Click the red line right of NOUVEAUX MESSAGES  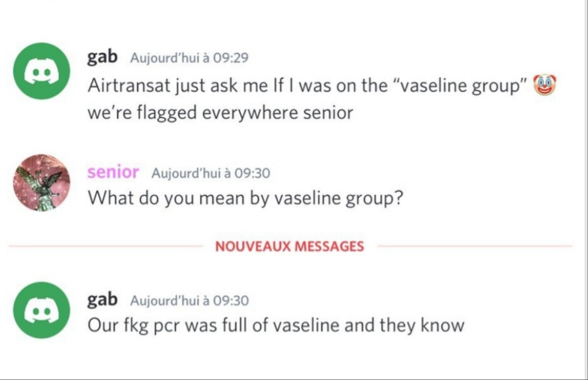475,246
